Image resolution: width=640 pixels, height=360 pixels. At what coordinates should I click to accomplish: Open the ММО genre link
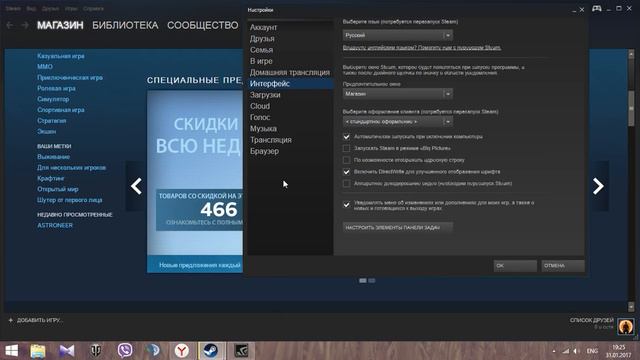(45, 67)
